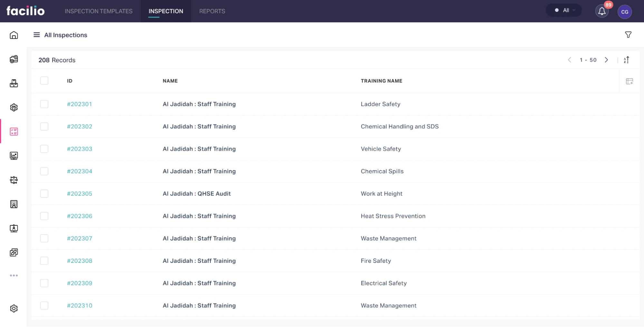The width and height of the screenshot is (644, 327).
Task: Switch to Inspection Templates tab
Action: point(98,11)
